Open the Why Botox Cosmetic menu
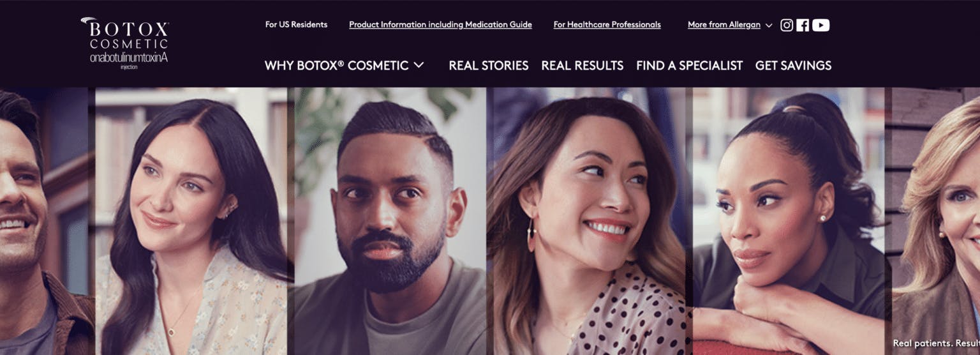 click(336, 65)
